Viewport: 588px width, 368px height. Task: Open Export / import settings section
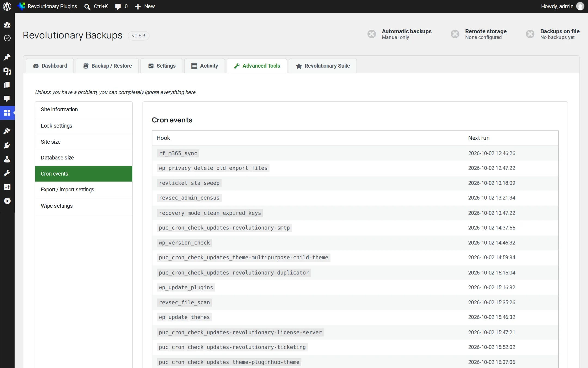[84, 189]
